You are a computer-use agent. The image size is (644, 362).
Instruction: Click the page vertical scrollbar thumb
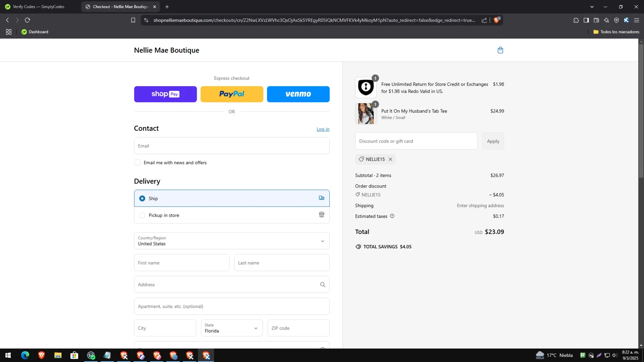point(641,112)
